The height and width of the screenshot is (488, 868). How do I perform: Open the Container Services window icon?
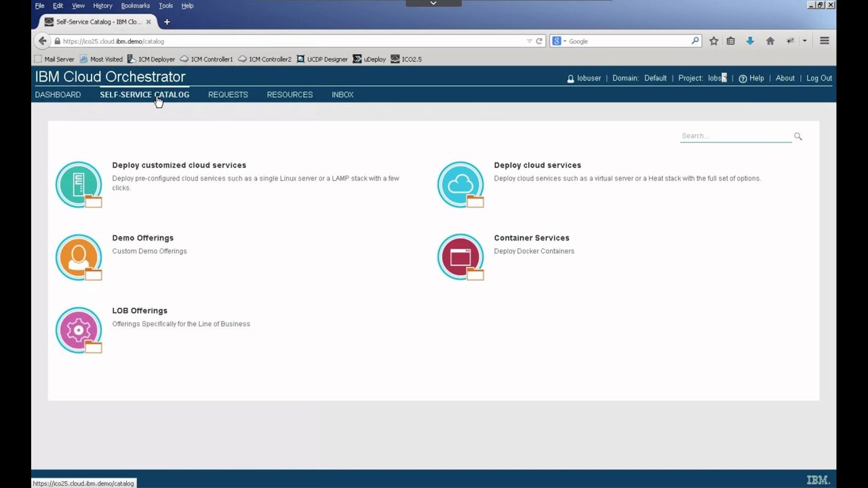tap(460, 257)
